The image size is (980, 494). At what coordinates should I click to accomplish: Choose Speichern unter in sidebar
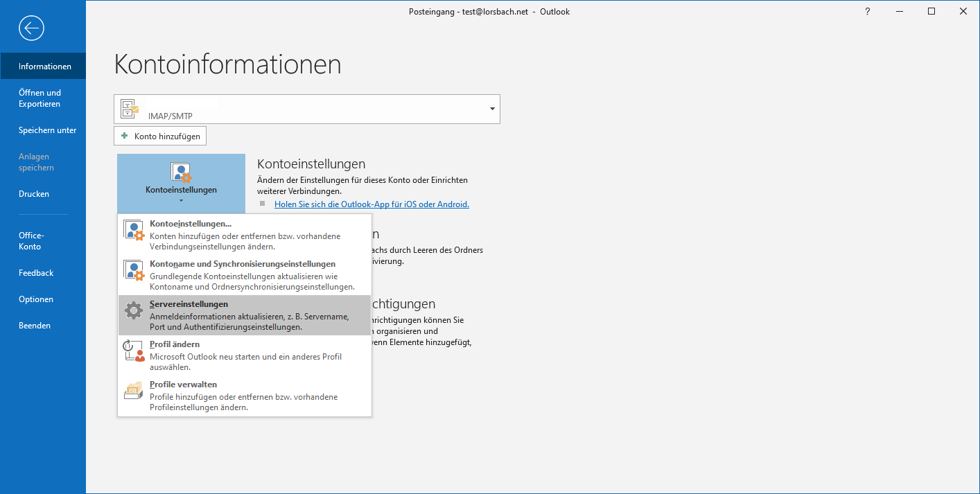coord(43,130)
